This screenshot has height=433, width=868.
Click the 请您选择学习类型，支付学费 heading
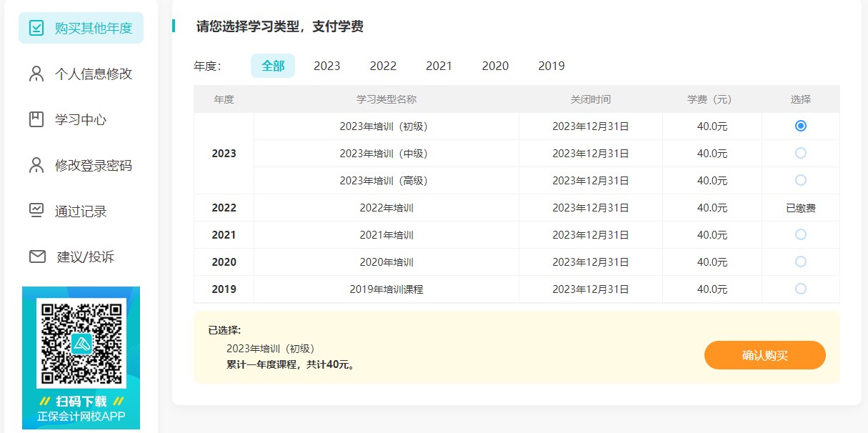pos(280,26)
